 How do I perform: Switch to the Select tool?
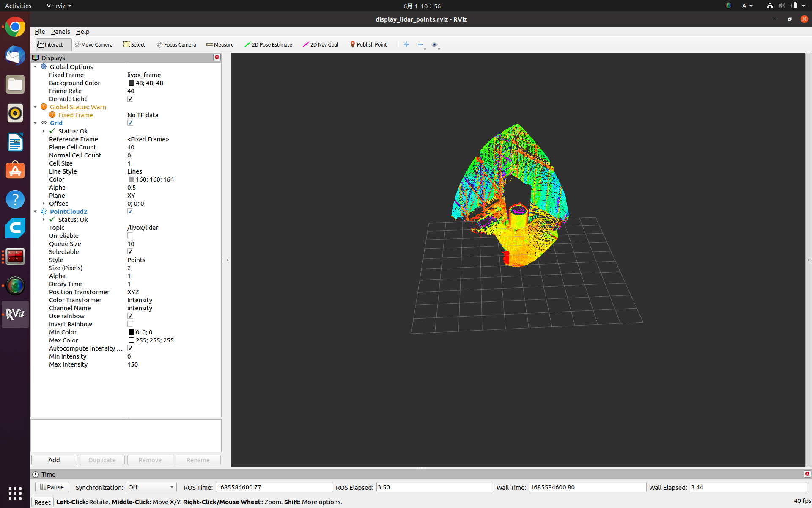134,44
